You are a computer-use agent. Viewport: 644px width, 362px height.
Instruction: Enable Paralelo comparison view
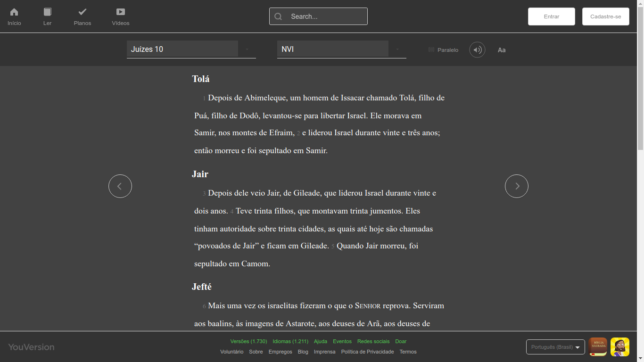point(443,49)
